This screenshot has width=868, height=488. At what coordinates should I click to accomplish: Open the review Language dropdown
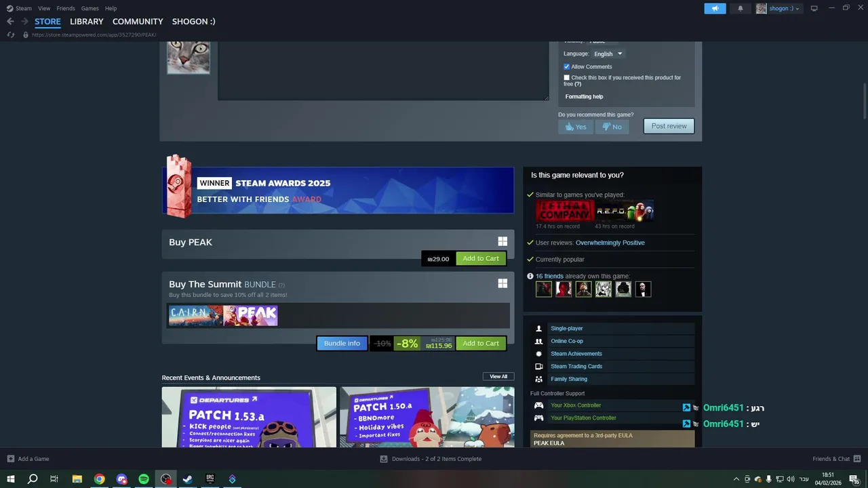pyautogui.click(x=608, y=54)
